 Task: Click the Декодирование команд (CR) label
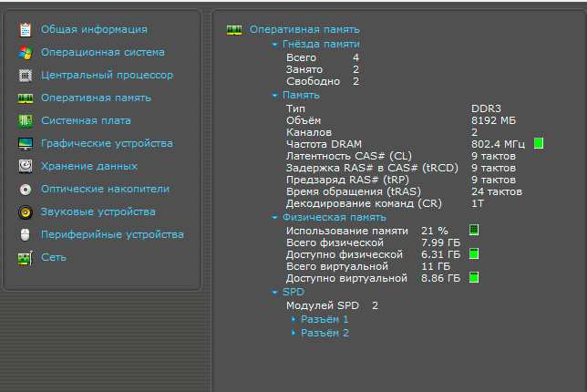pyautogui.click(x=364, y=203)
